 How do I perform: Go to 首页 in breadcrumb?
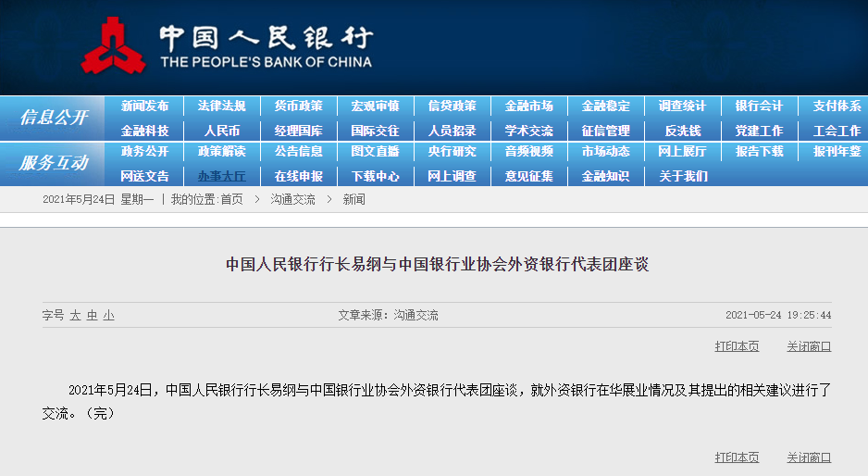click(x=232, y=199)
